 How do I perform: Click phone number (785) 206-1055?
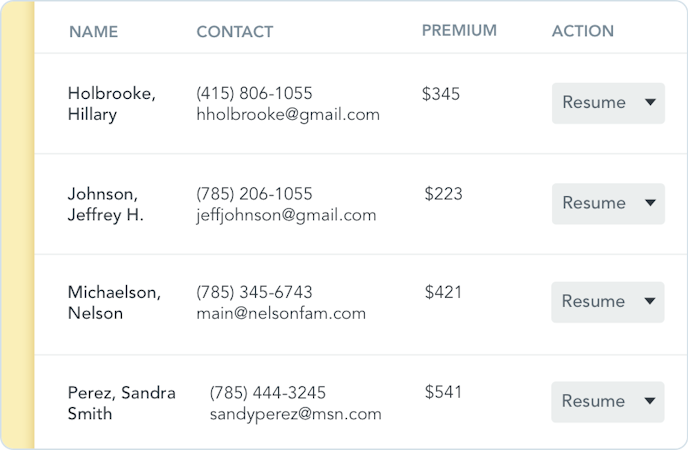(254, 193)
